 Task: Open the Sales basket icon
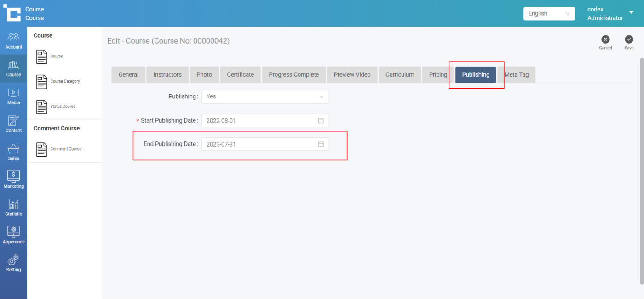tap(13, 152)
